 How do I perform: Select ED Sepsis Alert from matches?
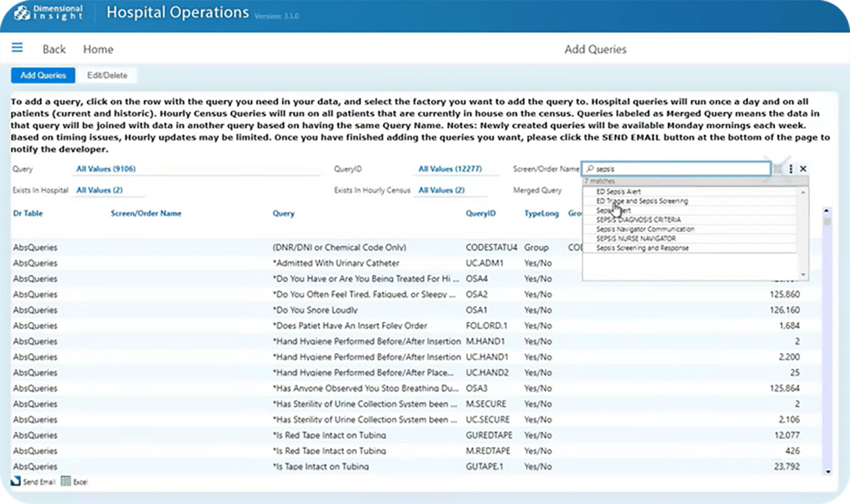tap(619, 192)
